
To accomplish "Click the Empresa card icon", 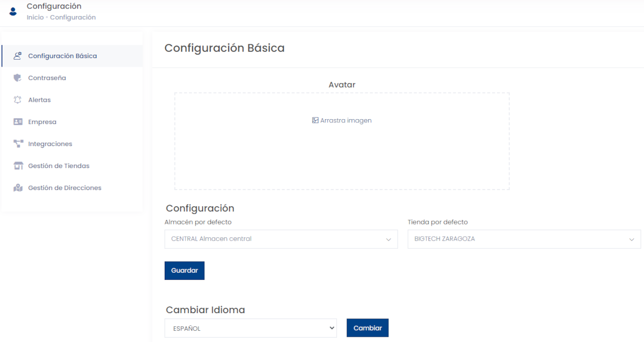I will click(18, 122).
